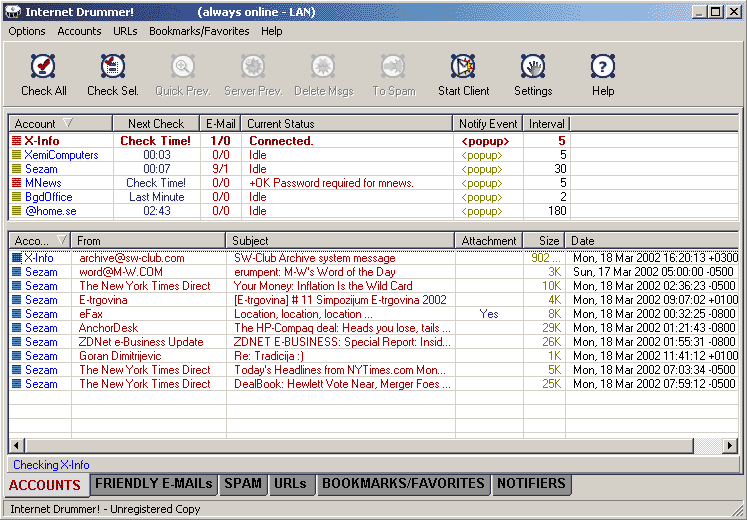Click the To Spam toolbar icon
The image size is (747, 520).
(x=393, y=66)
